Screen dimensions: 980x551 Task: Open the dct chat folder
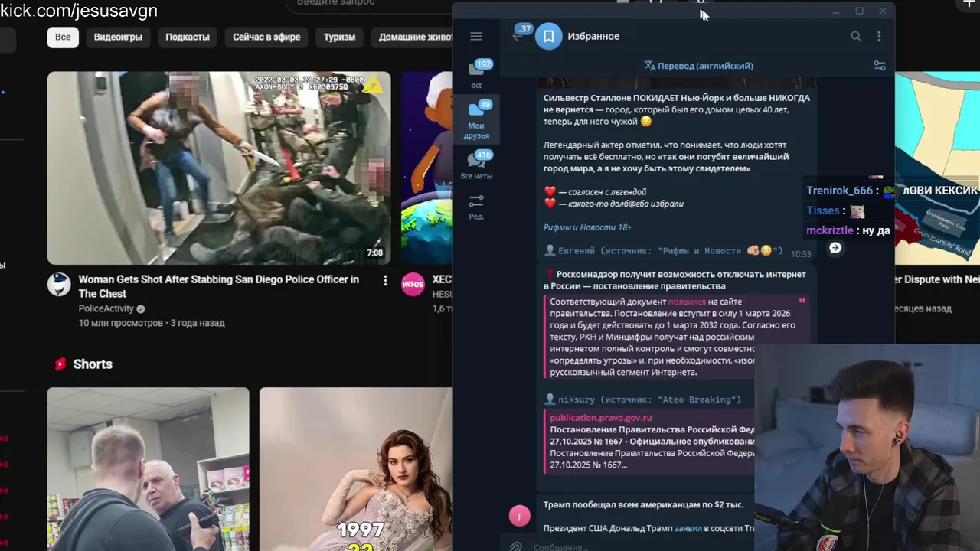tap(476, 74)
